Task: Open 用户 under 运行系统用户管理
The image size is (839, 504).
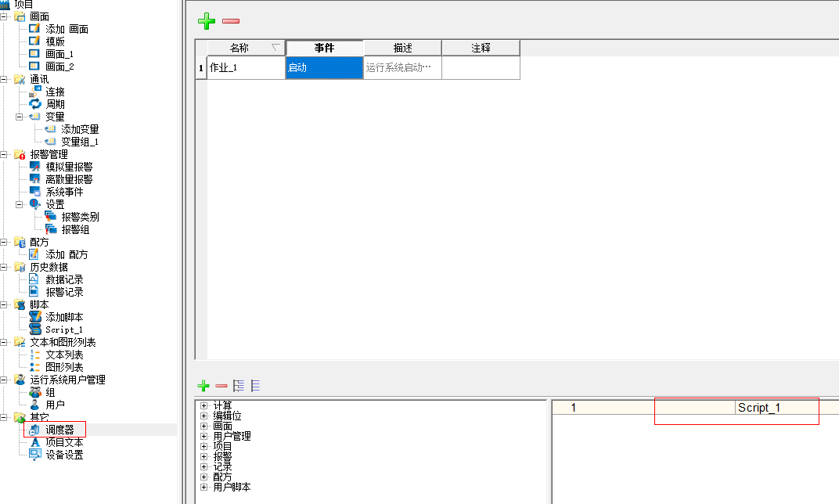Action: tap(55, 405)
